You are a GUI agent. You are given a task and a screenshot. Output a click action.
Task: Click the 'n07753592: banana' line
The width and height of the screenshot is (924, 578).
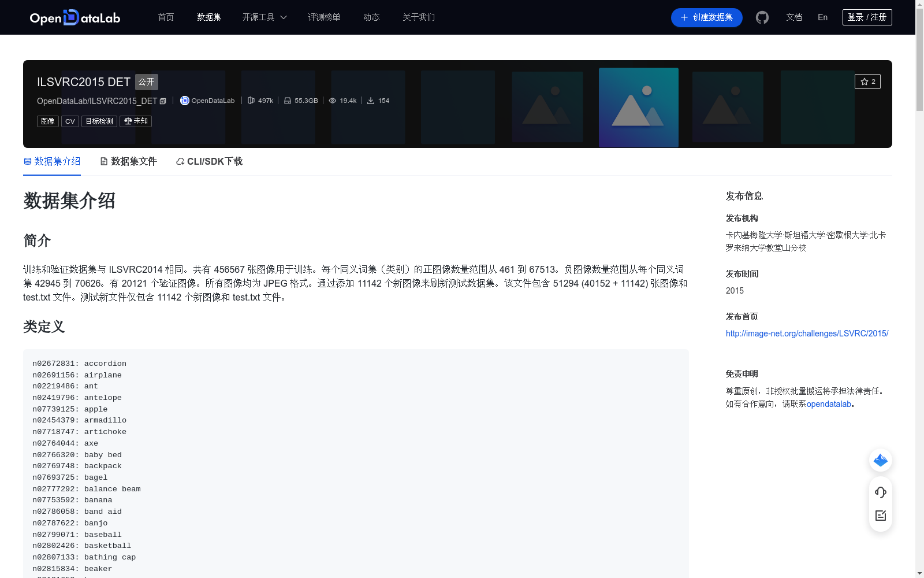(x=72, y=500)
